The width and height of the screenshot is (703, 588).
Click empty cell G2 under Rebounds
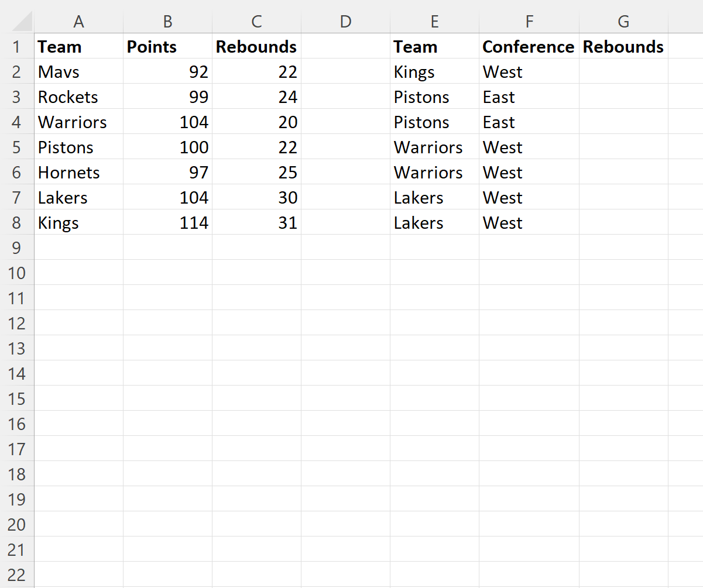point(623,72)
